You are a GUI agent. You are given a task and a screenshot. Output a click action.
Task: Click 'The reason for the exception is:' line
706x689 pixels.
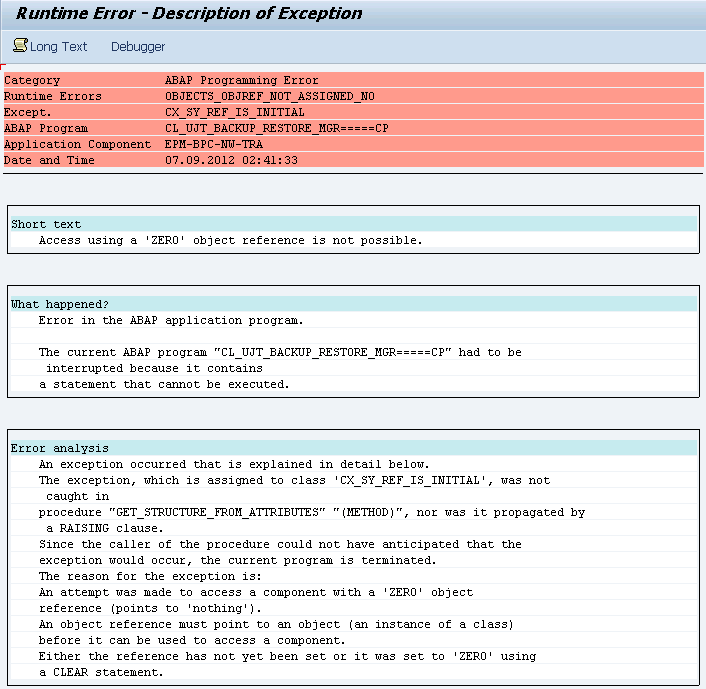(x=150, y=576)
